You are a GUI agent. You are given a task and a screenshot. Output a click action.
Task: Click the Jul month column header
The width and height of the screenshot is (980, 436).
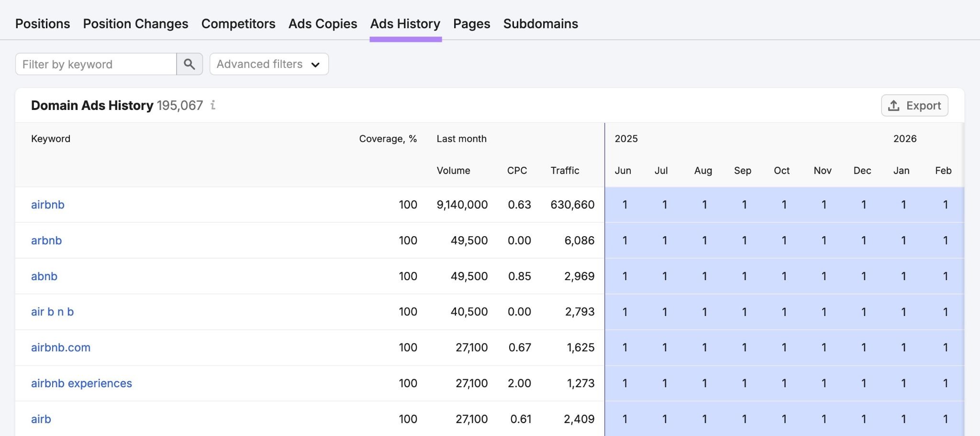click(661, 171)
